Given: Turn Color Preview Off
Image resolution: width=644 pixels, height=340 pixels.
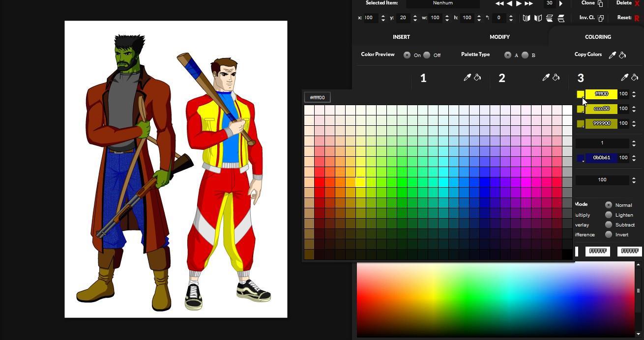Looking at the screenshot, I should tap(427, 55).
